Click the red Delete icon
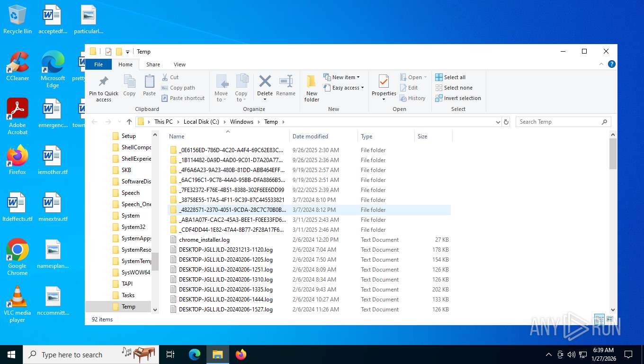644x364 pixels. (265, 81)
